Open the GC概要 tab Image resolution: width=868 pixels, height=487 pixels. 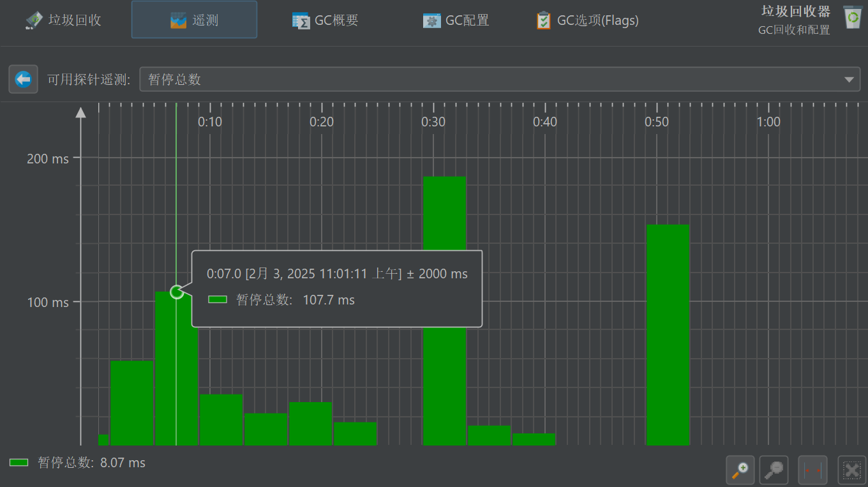tap(325, 20)
